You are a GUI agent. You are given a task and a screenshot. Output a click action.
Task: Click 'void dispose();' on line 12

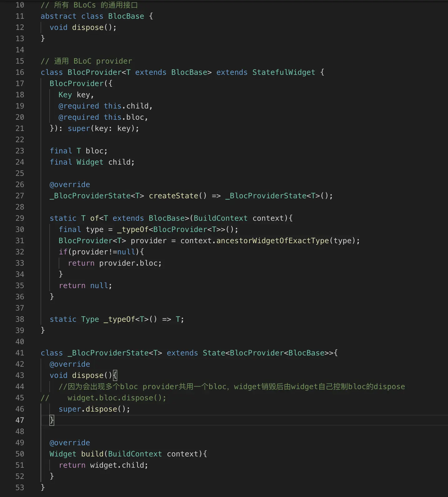[83, 27]
